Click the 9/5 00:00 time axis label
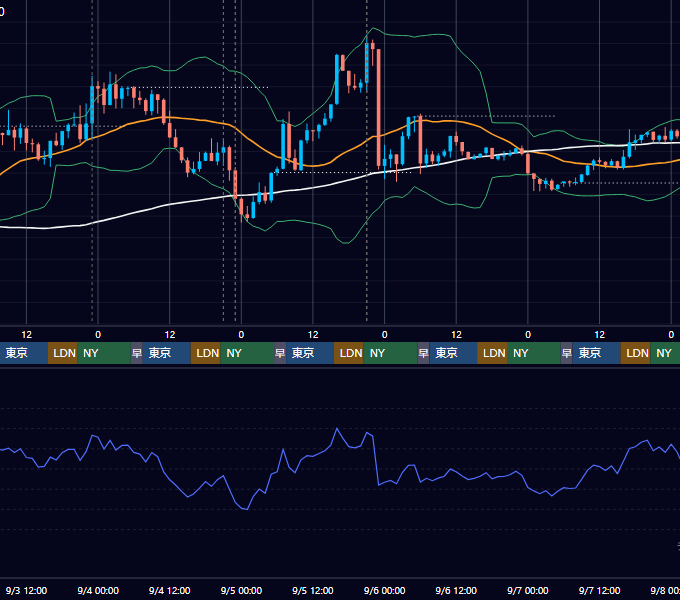680x600 pixels. pos(241,590)
